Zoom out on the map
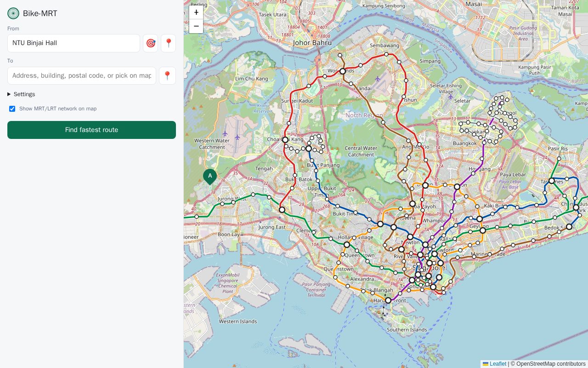 [196, 26]
